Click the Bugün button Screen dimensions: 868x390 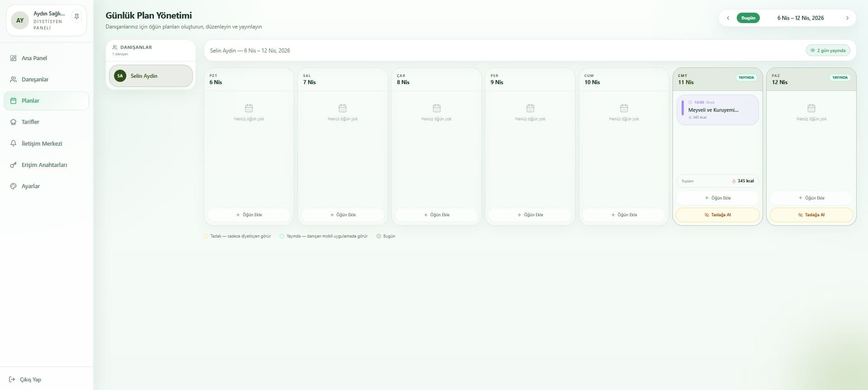[748, 18]
